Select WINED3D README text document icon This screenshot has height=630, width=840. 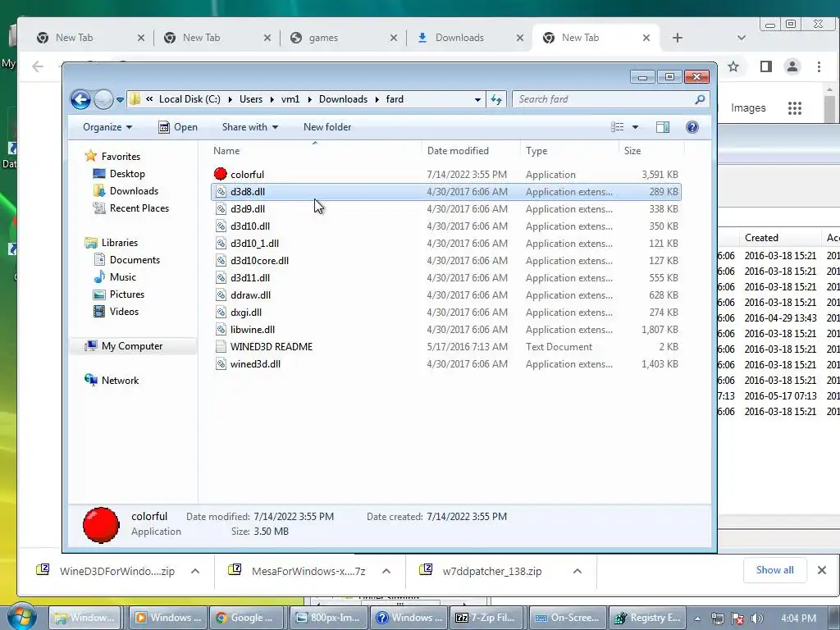(221, 347)
